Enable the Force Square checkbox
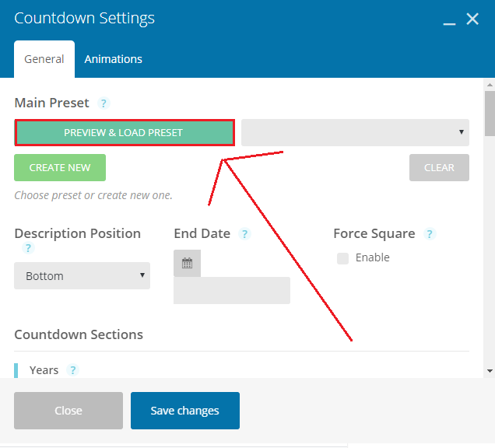Viewport: 495px width, 448px height. click(343, 258)
